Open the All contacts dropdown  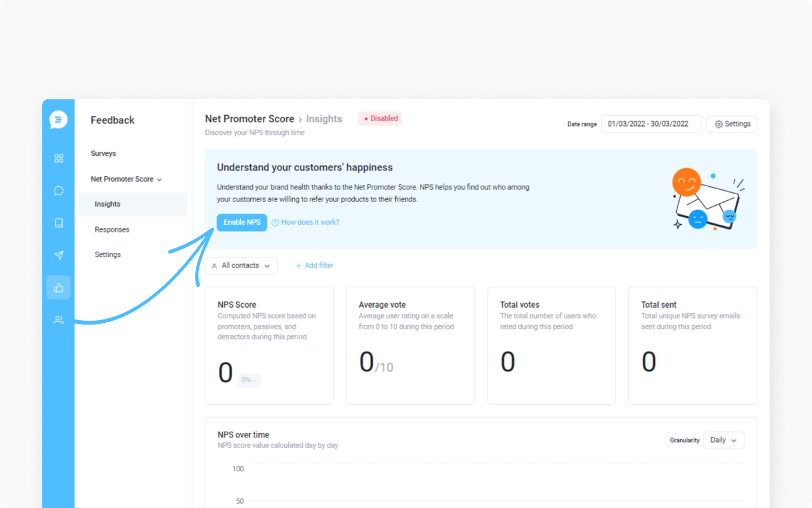[241, 266]
